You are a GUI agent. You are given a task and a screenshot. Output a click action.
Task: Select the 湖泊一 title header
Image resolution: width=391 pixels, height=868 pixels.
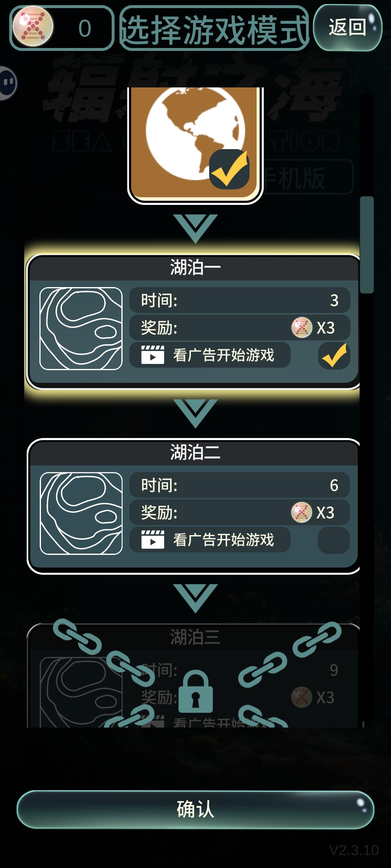pyautogui.click(x=195, y=268)
